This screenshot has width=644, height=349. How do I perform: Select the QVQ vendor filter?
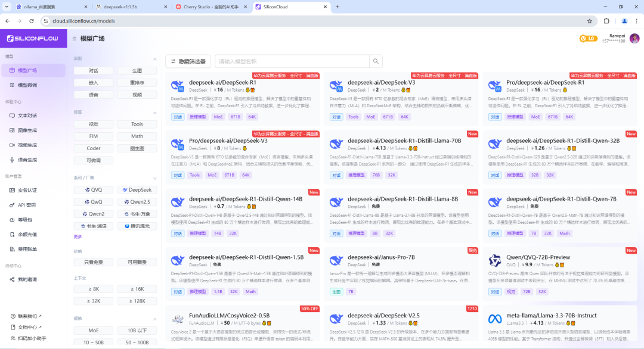93,190
